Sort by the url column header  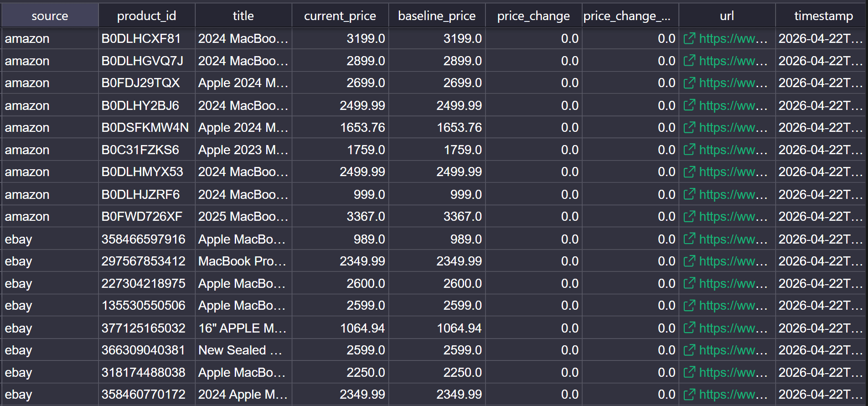coord(727,16)
